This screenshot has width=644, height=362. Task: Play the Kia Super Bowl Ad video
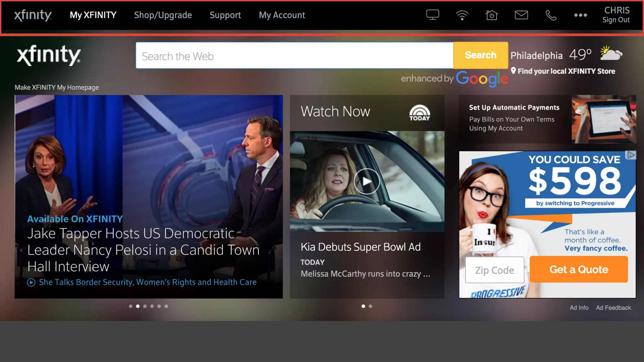(367, 181)
